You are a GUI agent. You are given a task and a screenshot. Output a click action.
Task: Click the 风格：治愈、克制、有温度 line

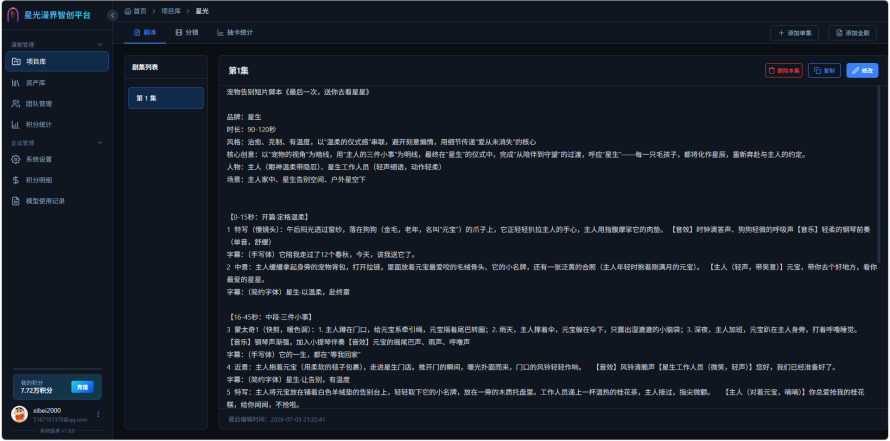(381, 142)
